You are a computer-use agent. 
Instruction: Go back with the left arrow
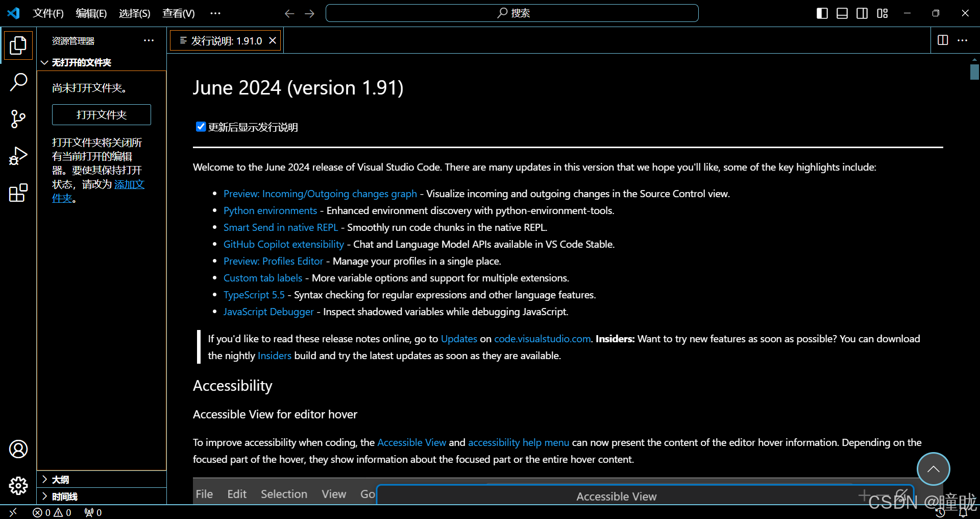click(x=289, y=13)
